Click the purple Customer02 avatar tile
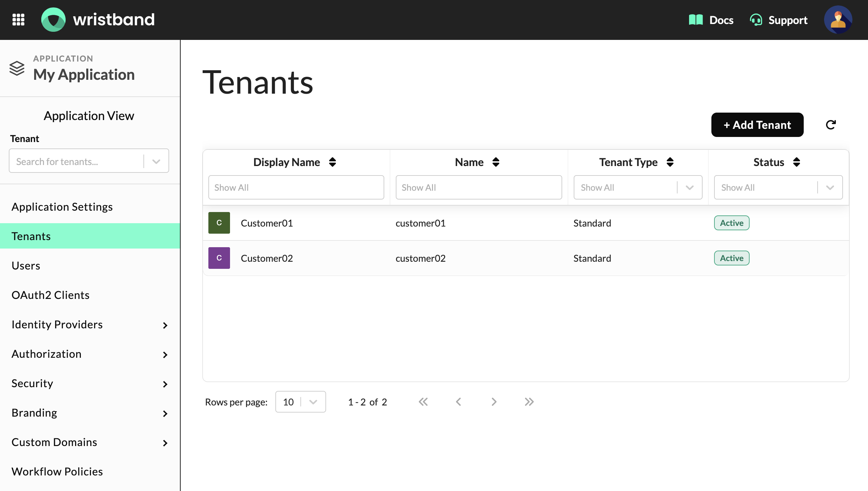Image resolution: width=868 pixels, height=491 pixels. [219, 258]
